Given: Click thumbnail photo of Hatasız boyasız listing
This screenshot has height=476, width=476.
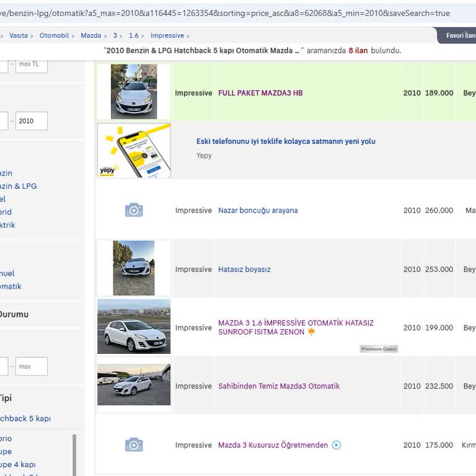Looking at the screenshot, I should coord(134,268).
